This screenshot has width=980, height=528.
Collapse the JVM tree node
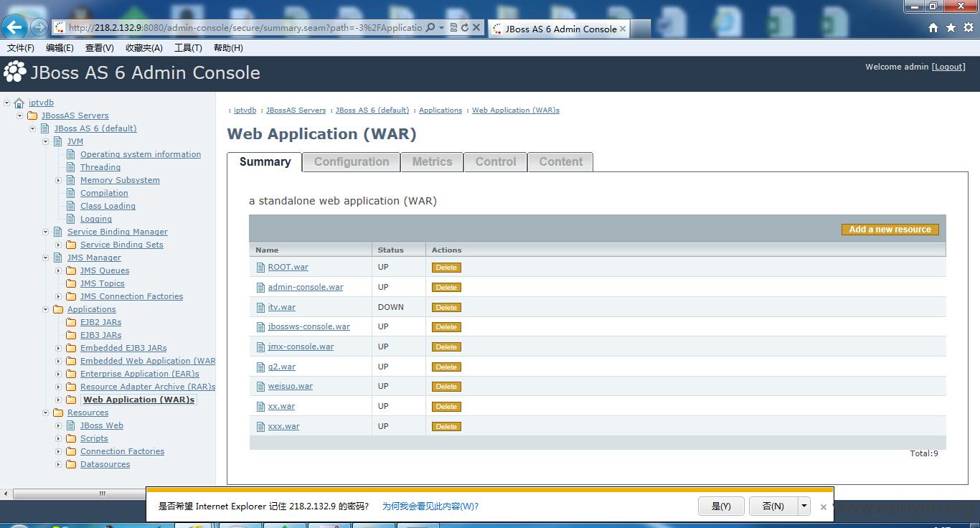click(x=46, y=141)
